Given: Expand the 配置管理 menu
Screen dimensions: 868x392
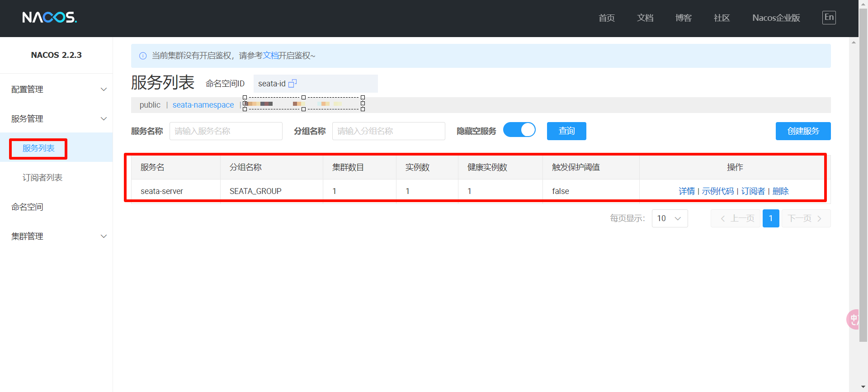Looking at the screenshot, I should (x=56, y=90).
